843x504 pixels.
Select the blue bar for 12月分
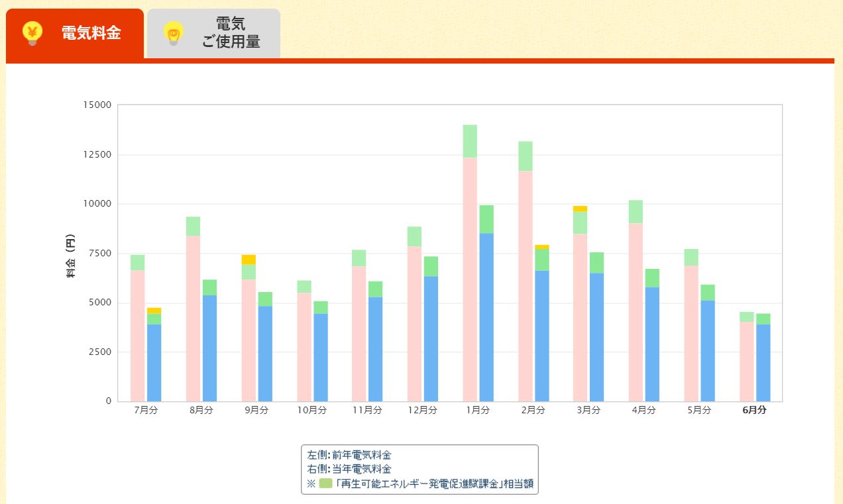431,338
